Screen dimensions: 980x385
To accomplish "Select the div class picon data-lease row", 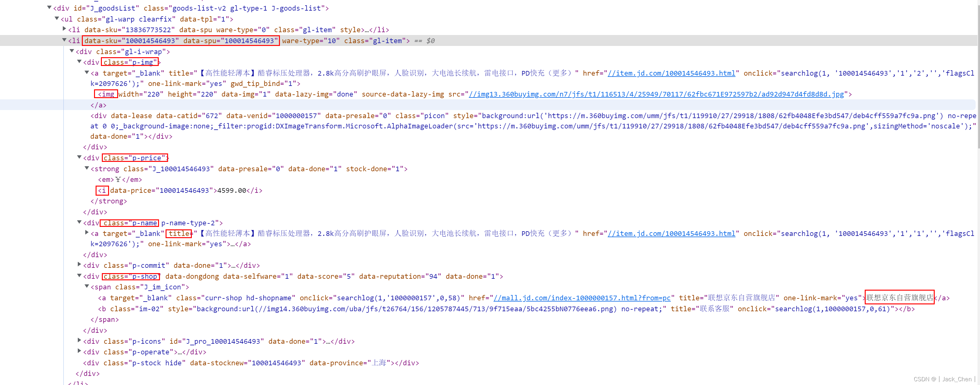I will pos(533,126).
